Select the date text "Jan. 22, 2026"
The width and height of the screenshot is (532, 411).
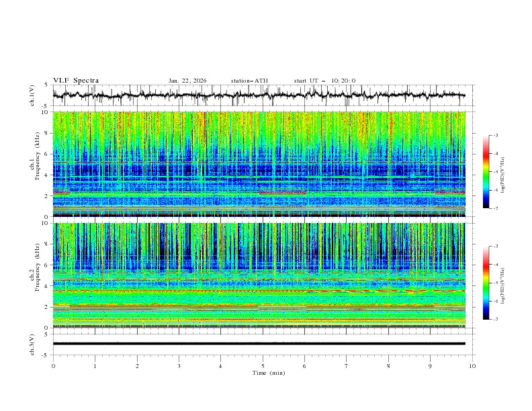coord(187,81)
